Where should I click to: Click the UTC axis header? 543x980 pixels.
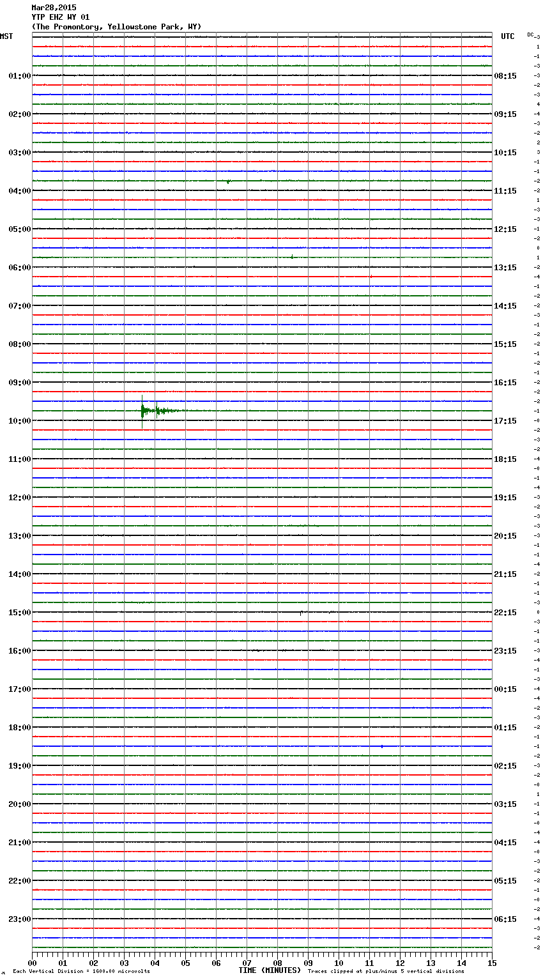pyautogui.click(x=507, y=36)
